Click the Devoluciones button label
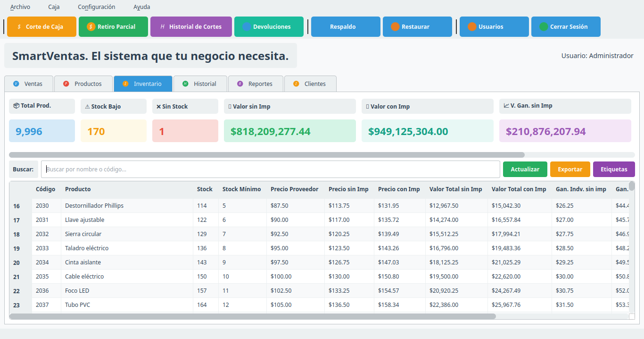The height and width of the screenshot is (339, 644). (x=272, y=27)
